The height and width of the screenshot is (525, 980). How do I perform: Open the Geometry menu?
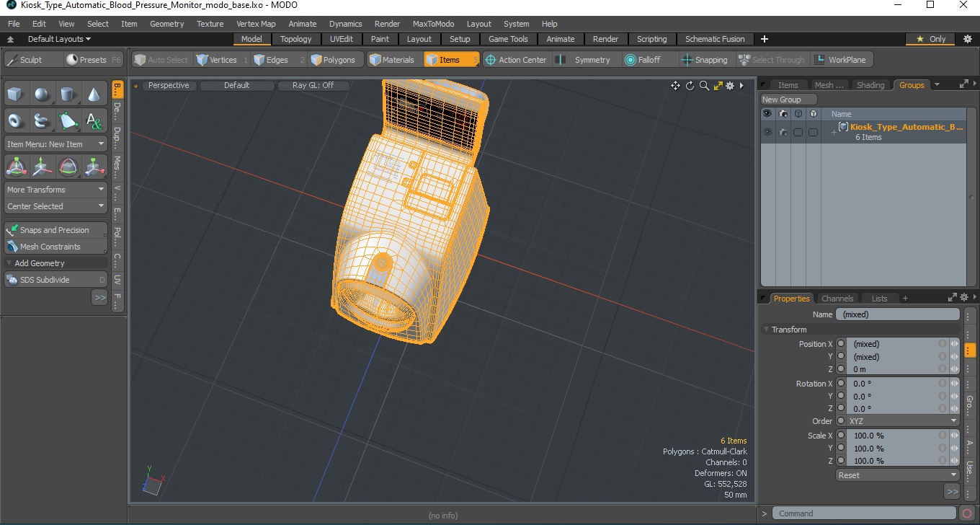click(x=166, y=24)
